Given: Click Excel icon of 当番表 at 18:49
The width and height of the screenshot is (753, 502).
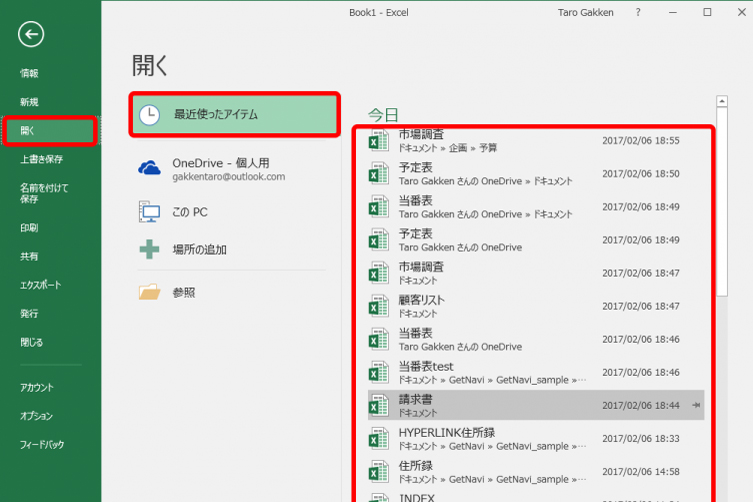Looking at the screenshot, I should pos(379,207).
